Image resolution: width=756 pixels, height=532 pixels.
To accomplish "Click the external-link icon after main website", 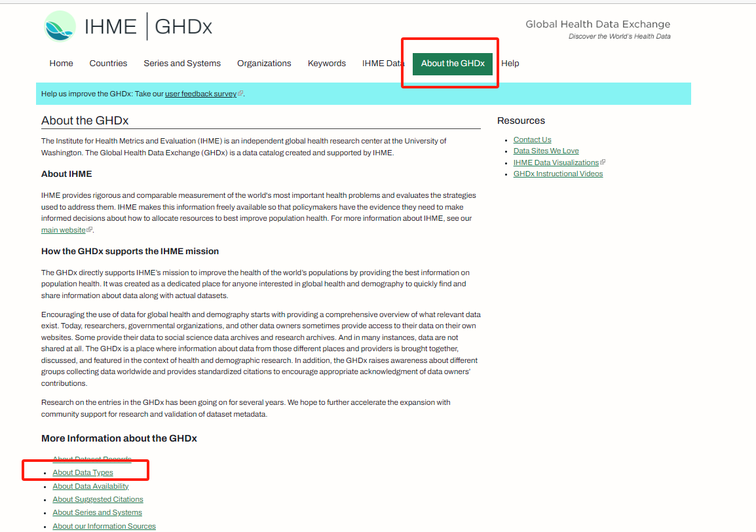I will tap(89, 229).
